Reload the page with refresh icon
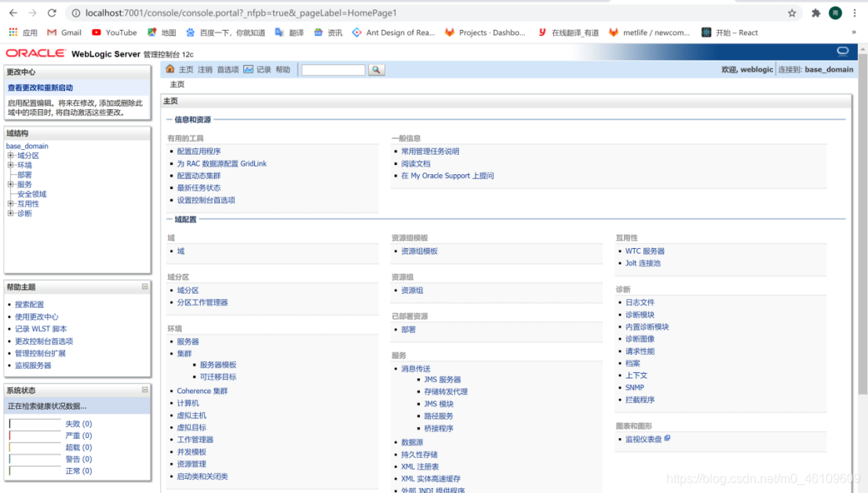This screenshot has width=868, height=493. 52,13
